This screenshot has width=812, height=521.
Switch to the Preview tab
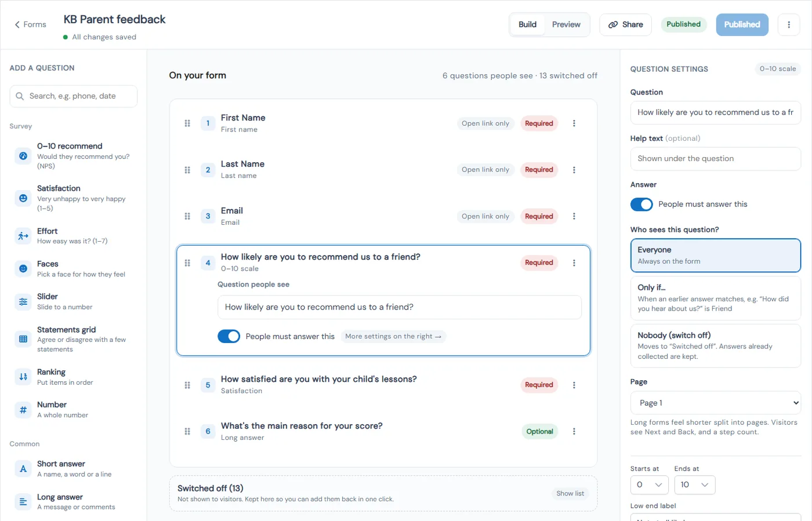pos(566,24)
